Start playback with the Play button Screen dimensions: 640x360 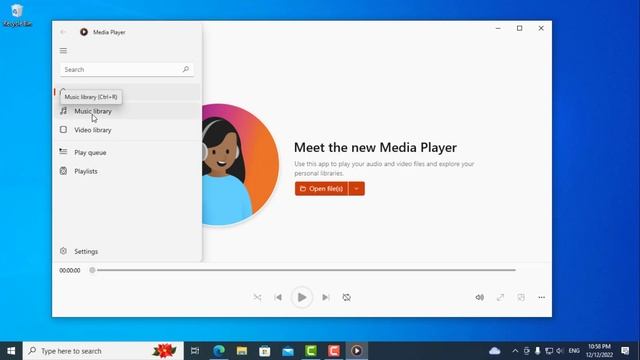[302, 297]
